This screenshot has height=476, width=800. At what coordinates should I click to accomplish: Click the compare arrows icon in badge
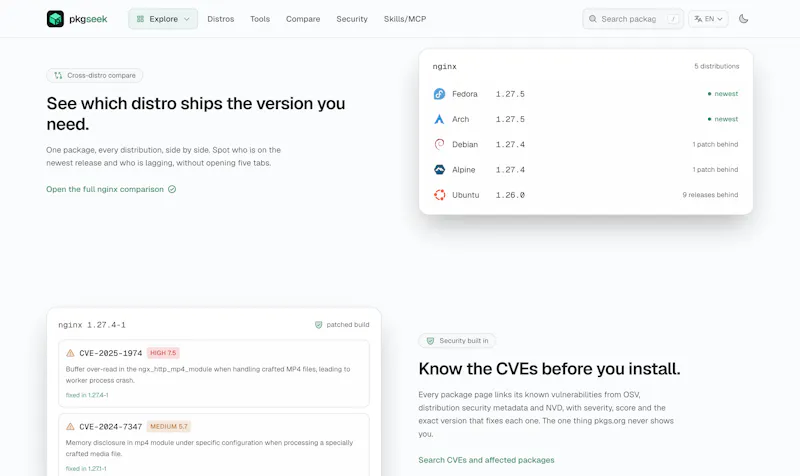tap(58, 76)
